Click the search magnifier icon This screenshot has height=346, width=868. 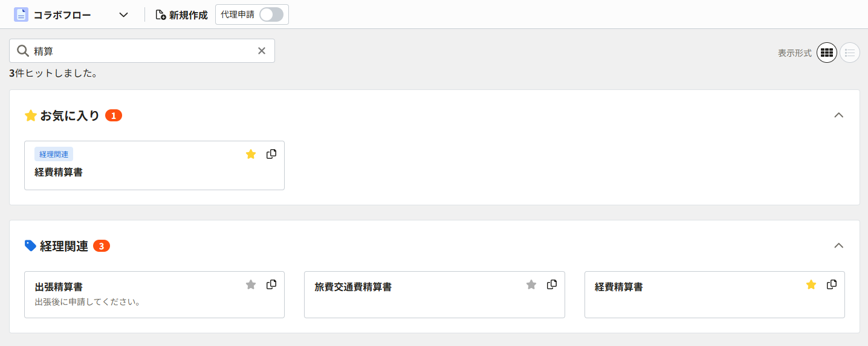click(23, 51)
